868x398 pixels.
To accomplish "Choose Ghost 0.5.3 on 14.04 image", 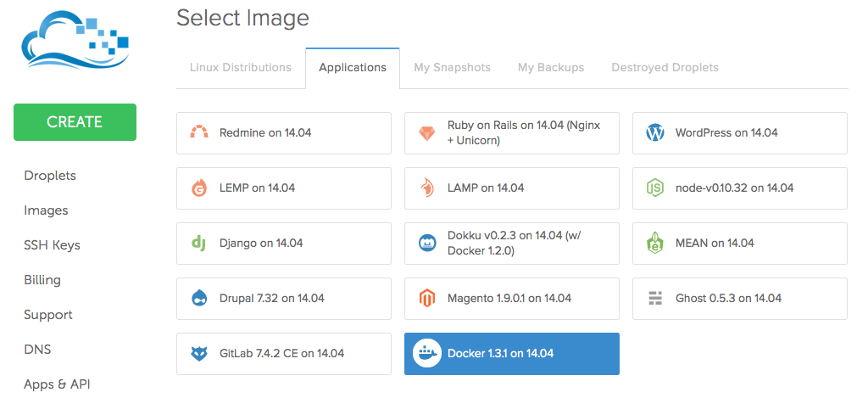I will click(740, 299).
